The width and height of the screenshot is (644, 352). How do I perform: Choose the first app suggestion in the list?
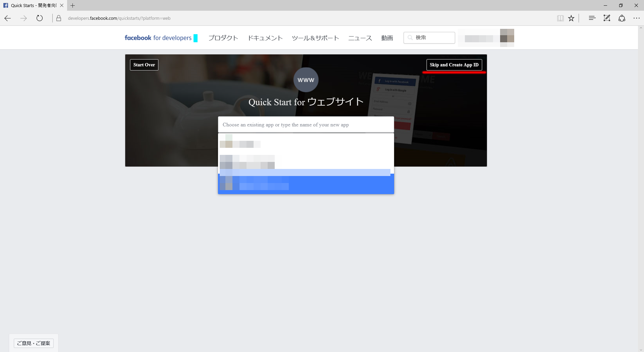(305, 142)
